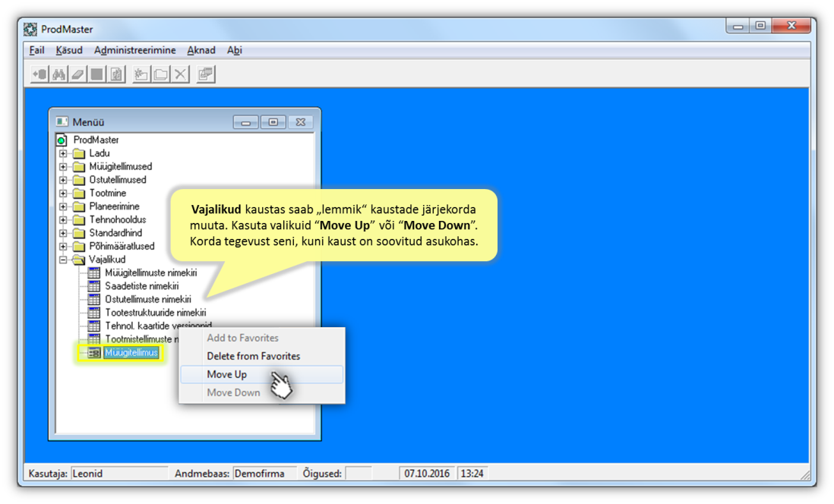Screen dimensions: 834x504
Task: Expand the Tootmine folder node
Action: (63, 194)
